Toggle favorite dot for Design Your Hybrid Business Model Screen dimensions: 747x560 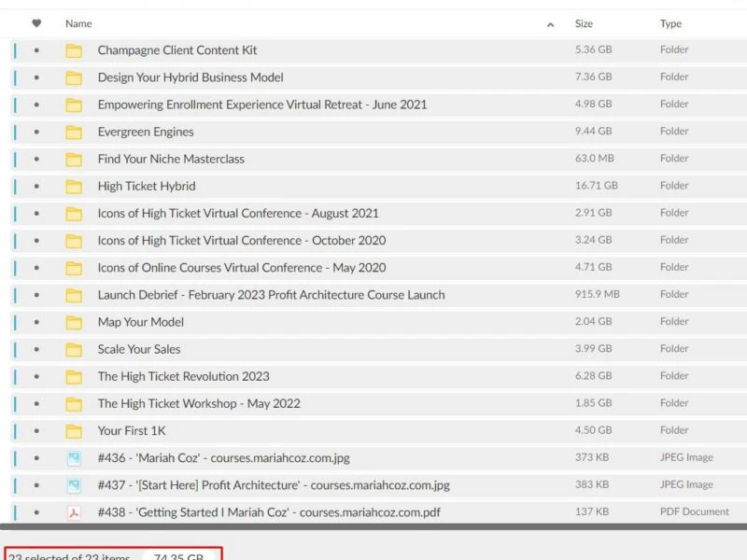tap(36, 77)
